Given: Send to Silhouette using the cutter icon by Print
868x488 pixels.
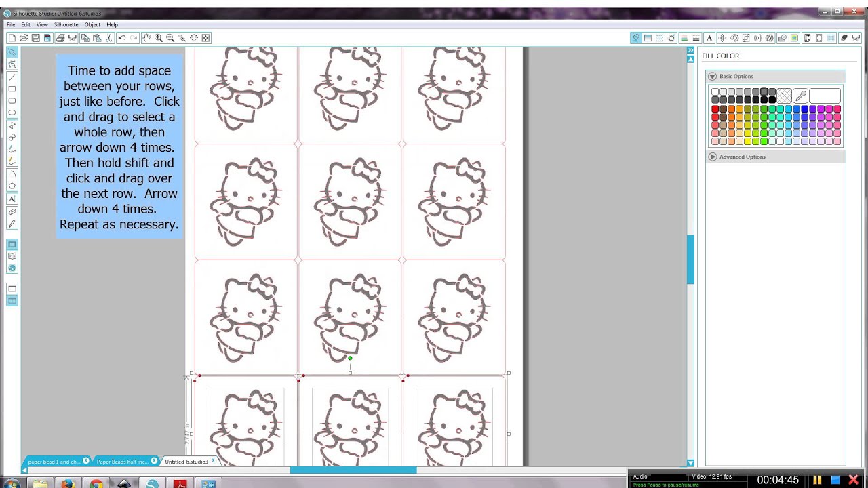Looking at the screenshot, I should click(72, 38).
